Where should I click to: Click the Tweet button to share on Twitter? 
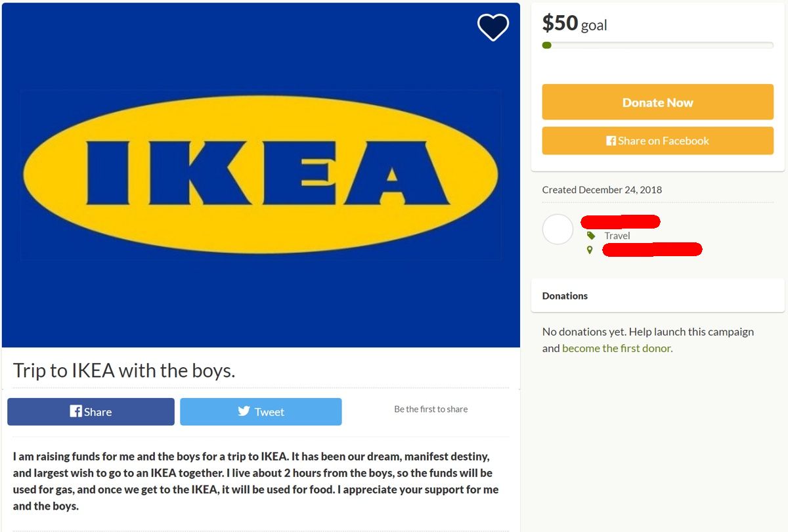point(261,411)
